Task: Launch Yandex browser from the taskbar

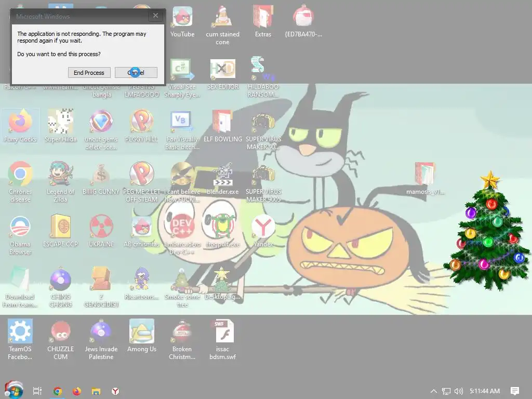Action: click(x=115, y=391)
